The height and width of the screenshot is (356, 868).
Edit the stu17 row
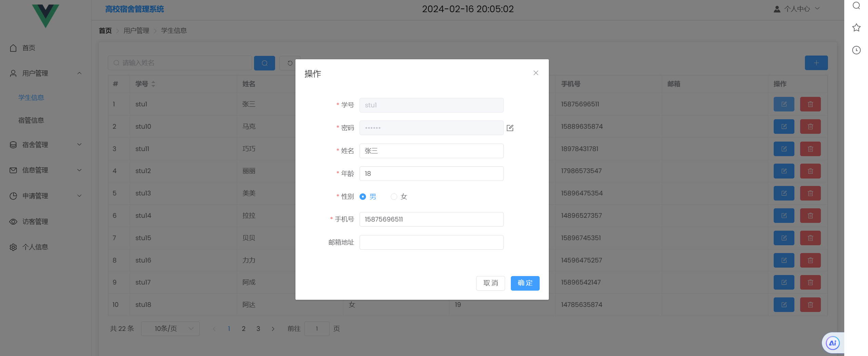tap(784, 282)
